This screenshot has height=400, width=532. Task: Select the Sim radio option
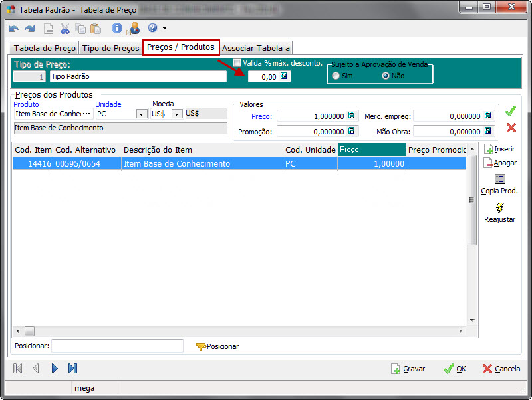[336, 76]
